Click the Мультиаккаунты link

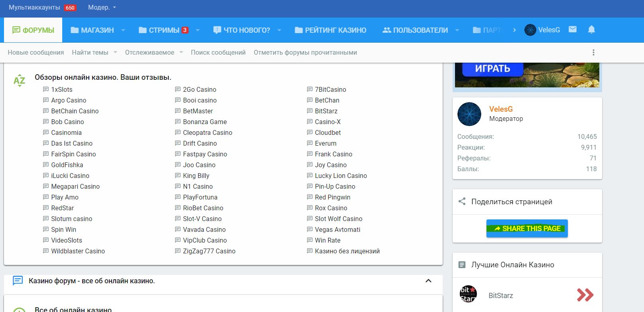[x=34, y=8]
